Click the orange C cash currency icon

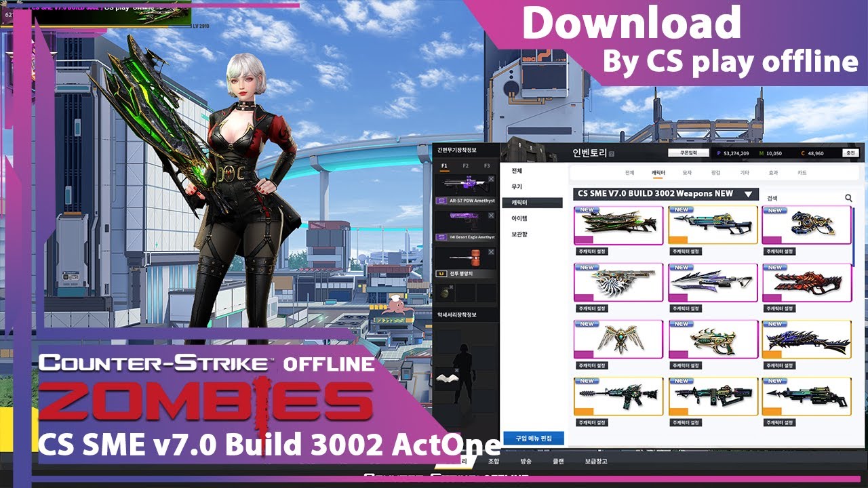(802, 154)
